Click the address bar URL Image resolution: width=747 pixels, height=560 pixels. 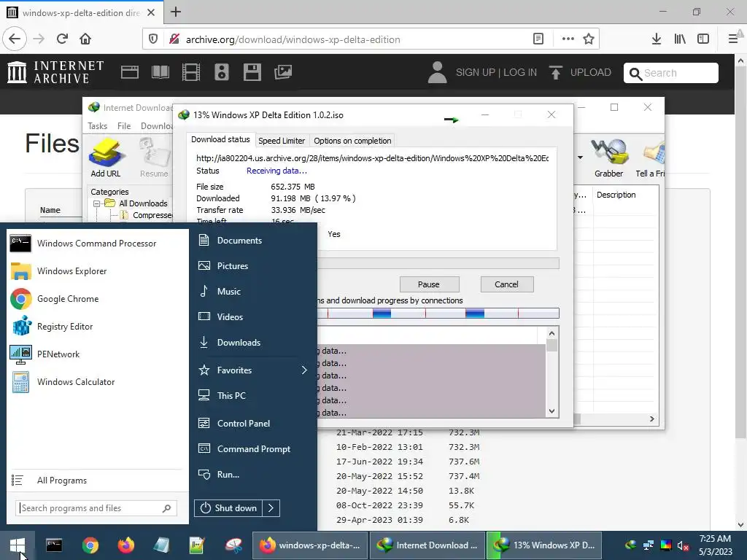pyautogui.click(x=293, y=39)
